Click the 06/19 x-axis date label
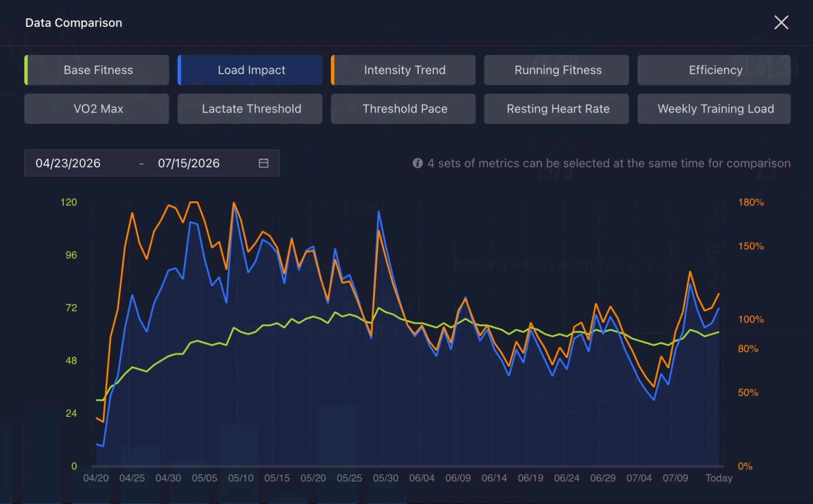This screenshot has height=504, width=813. coord(530,478)
